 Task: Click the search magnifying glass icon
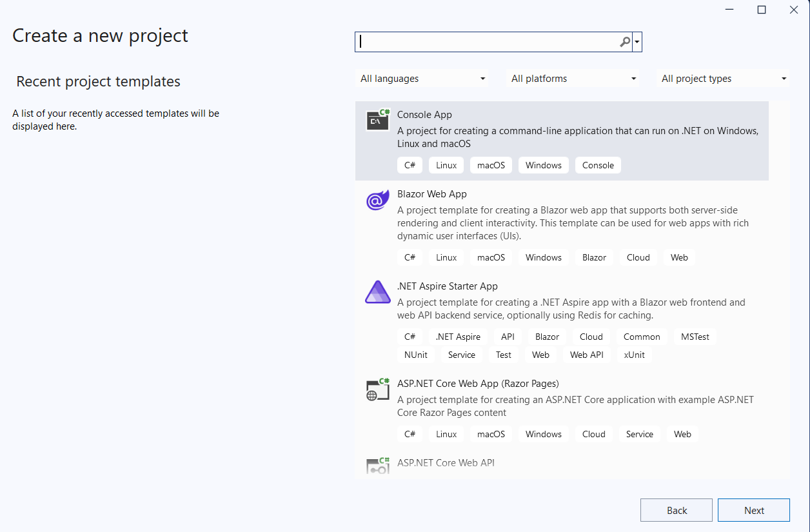point(624,41)
